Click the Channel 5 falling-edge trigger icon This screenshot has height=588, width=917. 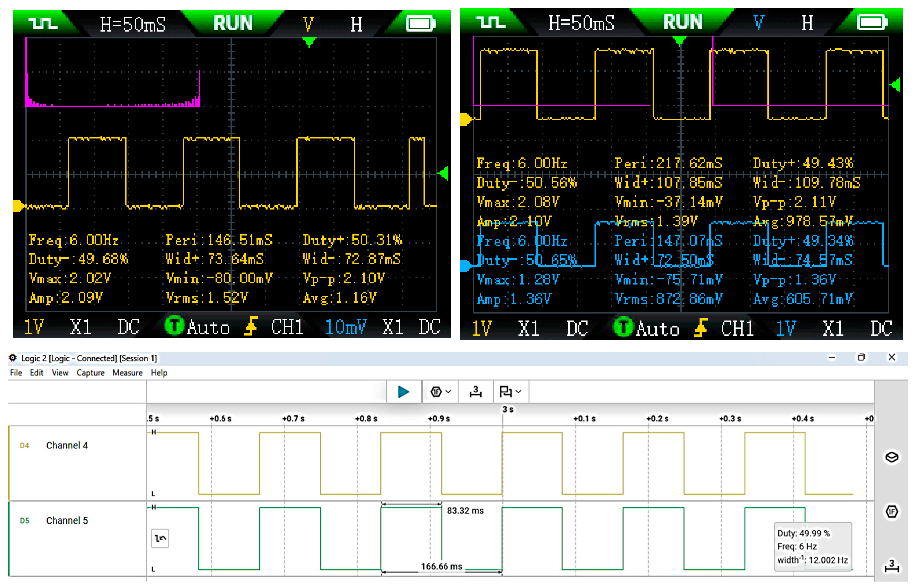click(160, 538)
